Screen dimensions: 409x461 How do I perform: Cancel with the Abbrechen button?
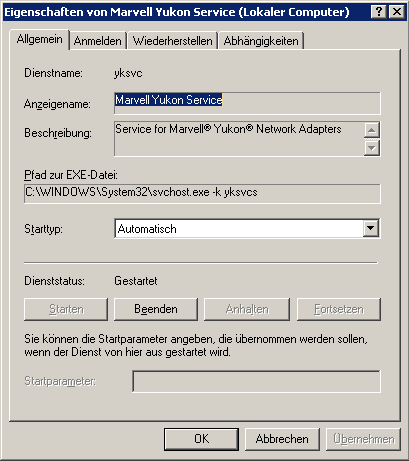(282, 439)
